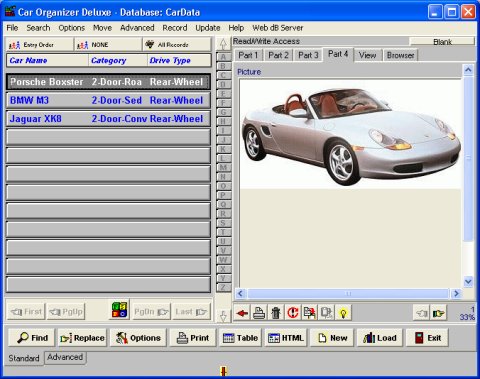This screenshot has height=379, width=480.
Task: Switch to the Advanced bottom tab
Action: point(65,357)
